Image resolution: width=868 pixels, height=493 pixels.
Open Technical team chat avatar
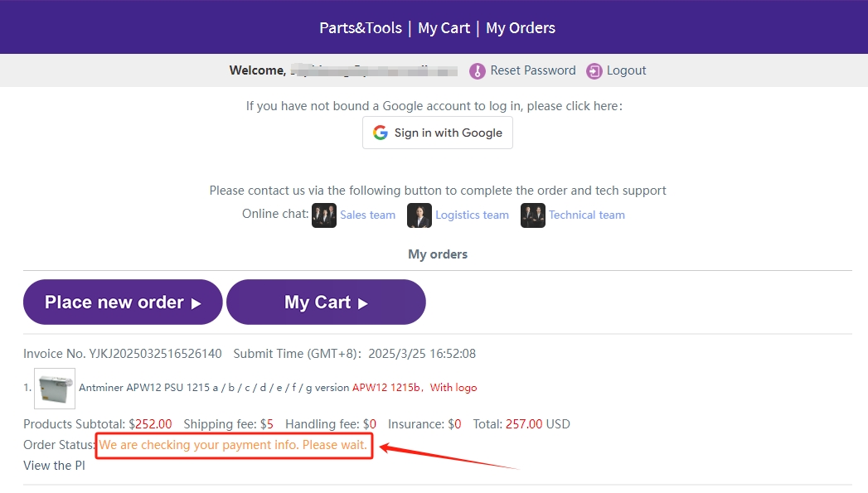coord(533,215)
